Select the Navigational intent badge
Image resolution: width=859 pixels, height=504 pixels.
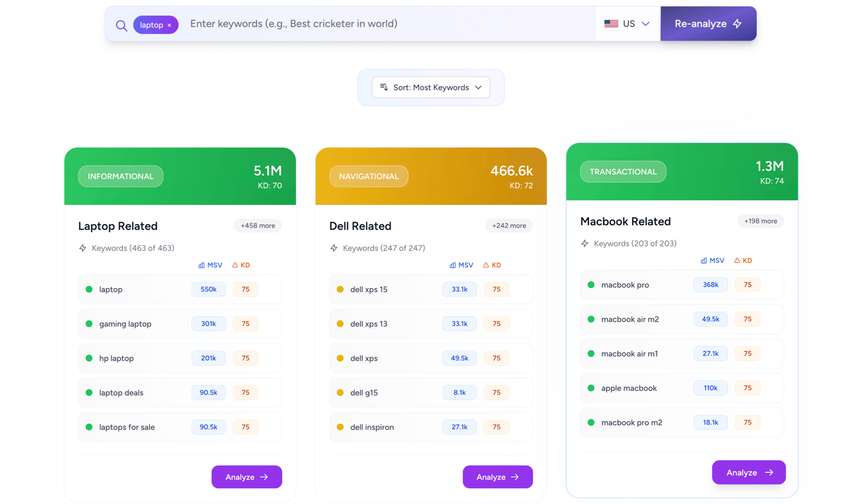click(x=368, y=176)
